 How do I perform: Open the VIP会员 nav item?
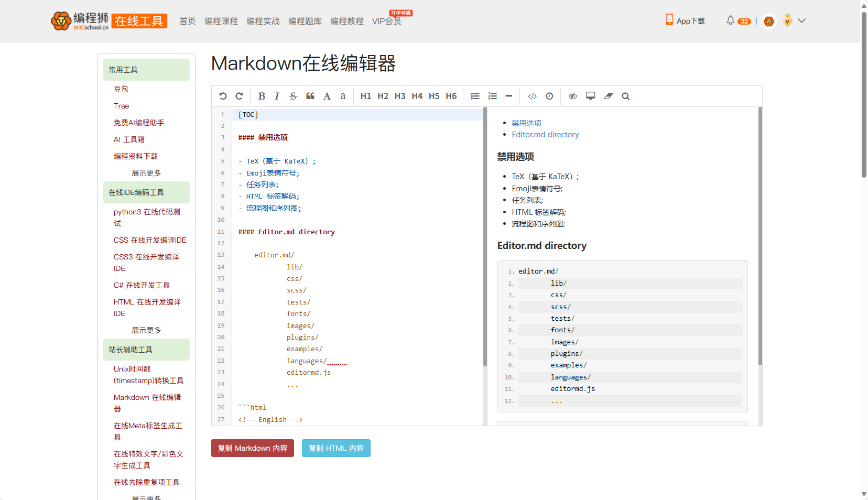click(387, 21)
